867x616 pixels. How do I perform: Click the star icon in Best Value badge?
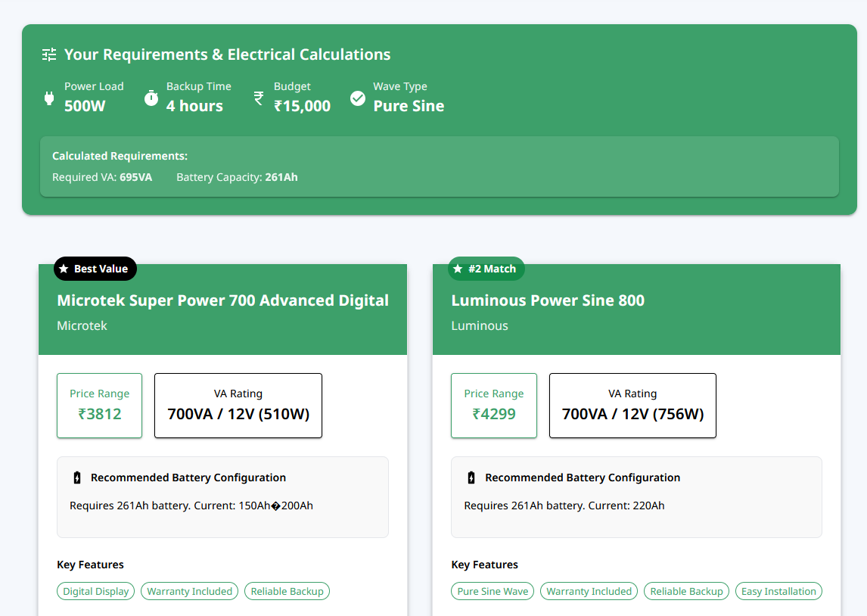[x=64, y=269]
